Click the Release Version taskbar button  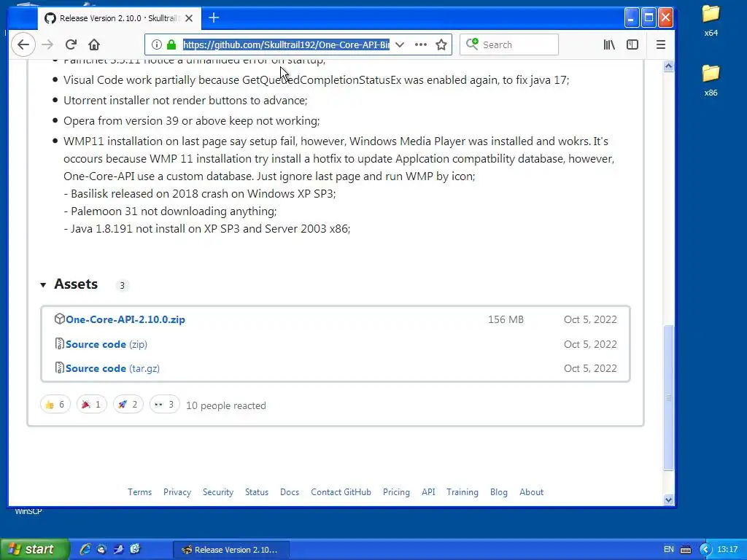pyautogui.click(x=231, y=550)
